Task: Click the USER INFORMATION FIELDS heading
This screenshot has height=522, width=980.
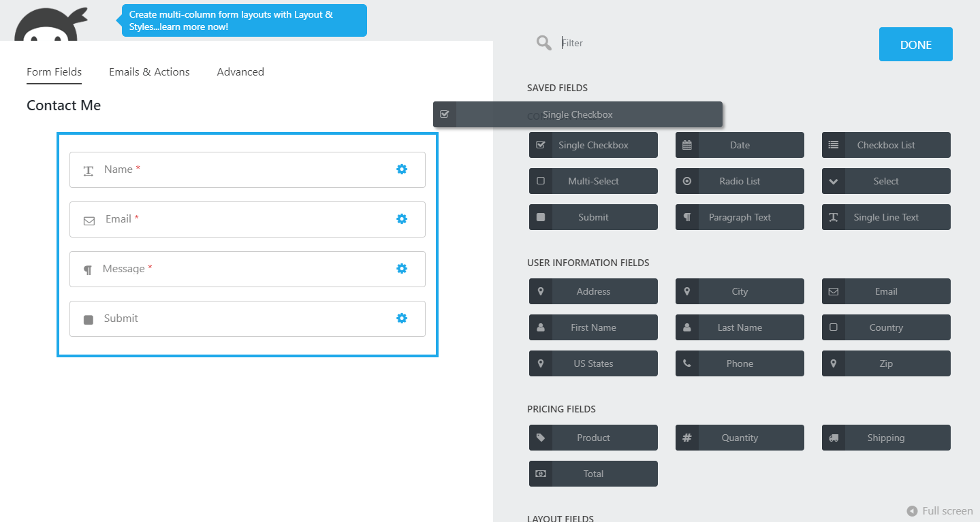Action: tap(588, 263)
